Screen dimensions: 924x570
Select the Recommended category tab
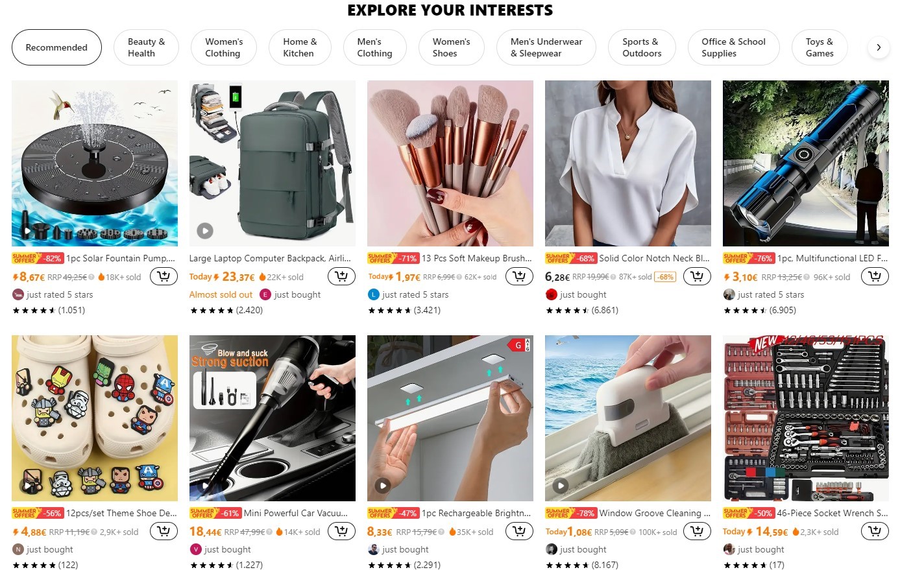pos(56,47)
